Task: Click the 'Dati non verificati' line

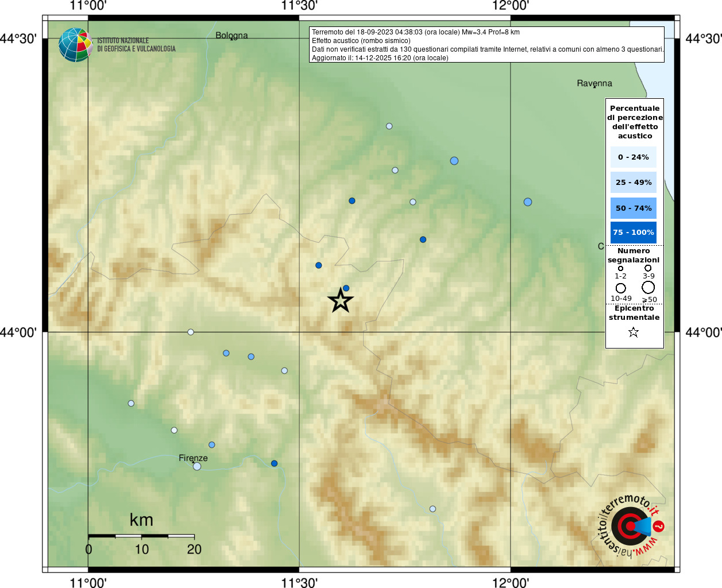Action: tap(488, 49)
